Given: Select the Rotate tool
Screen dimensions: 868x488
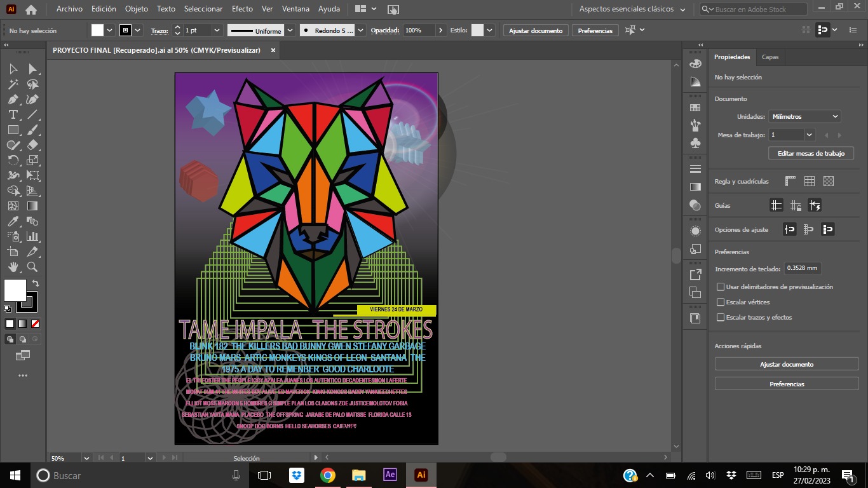Looking at the screenshot, I should tap(13, 160).
